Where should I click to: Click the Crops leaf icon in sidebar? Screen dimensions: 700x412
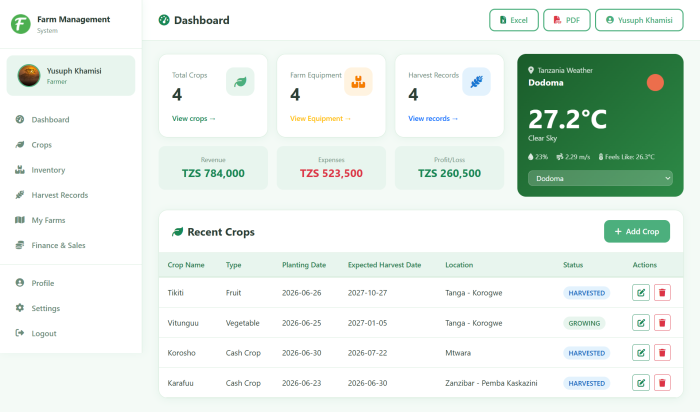[x=20, y=144]
